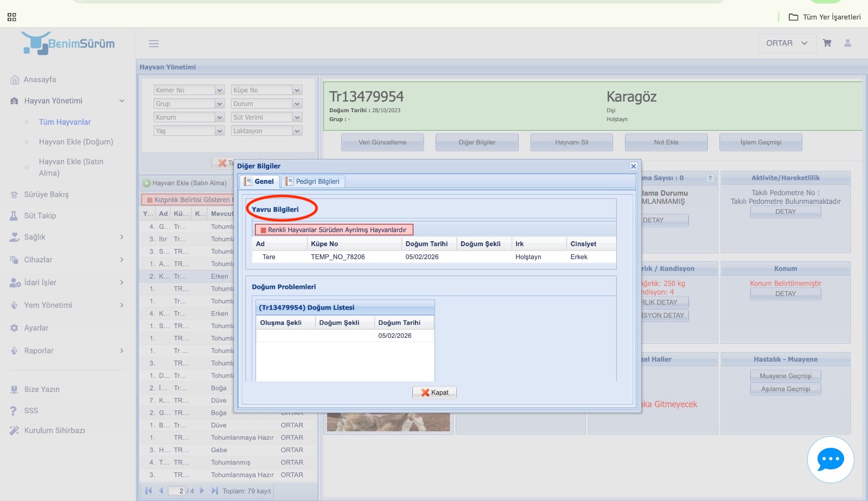Open the Küpe No filter dropdown
This screenshot has width=868, height=501.
pos(297,90)
